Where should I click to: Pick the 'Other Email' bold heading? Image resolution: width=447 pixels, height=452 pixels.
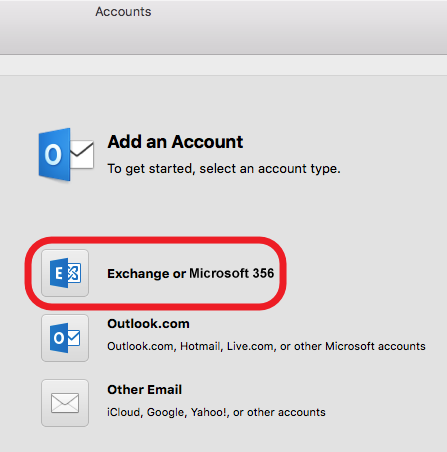pyautogui.click(x=145, y=390)
